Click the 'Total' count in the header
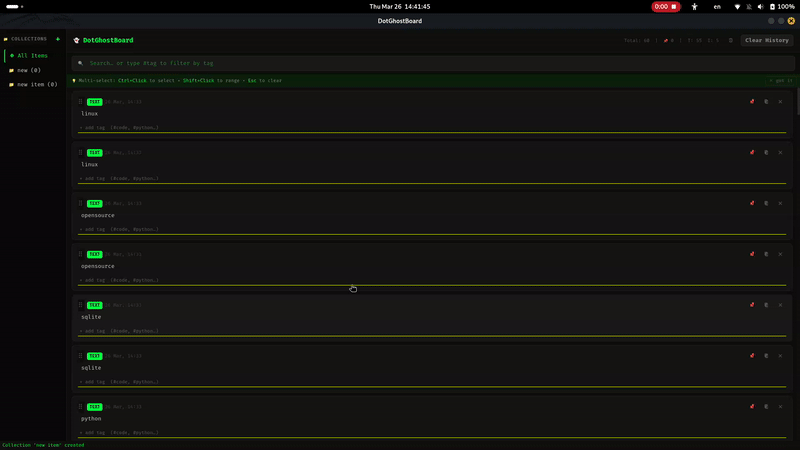 click(636, 40)
